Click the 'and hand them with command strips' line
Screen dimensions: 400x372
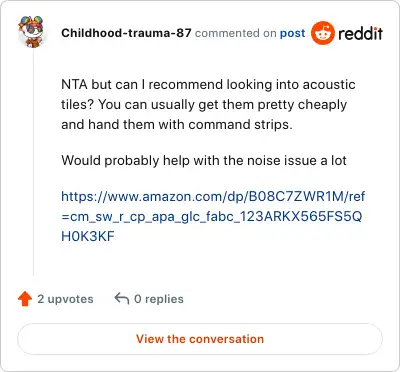coord(177,124)
